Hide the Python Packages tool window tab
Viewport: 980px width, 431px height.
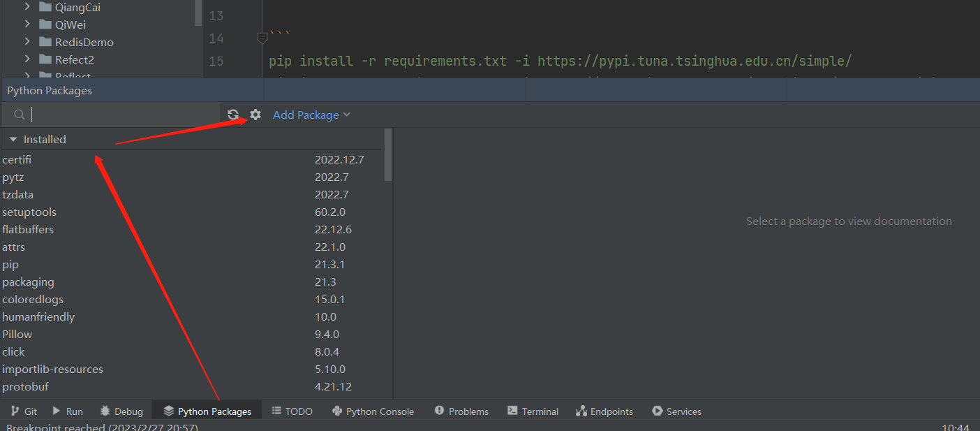pos(207,411)
